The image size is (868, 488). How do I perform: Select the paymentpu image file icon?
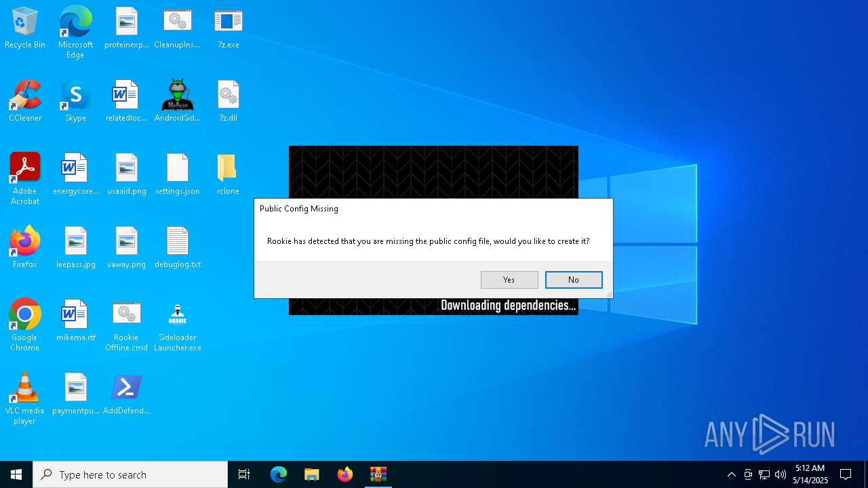pyautogui.click(x=75, y=394)
